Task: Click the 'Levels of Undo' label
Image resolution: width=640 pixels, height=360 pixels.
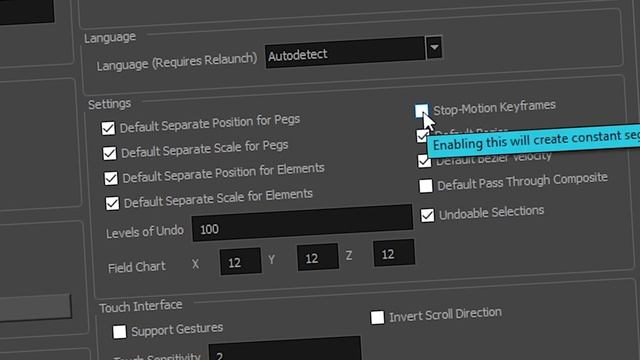Action: point(145,232)
